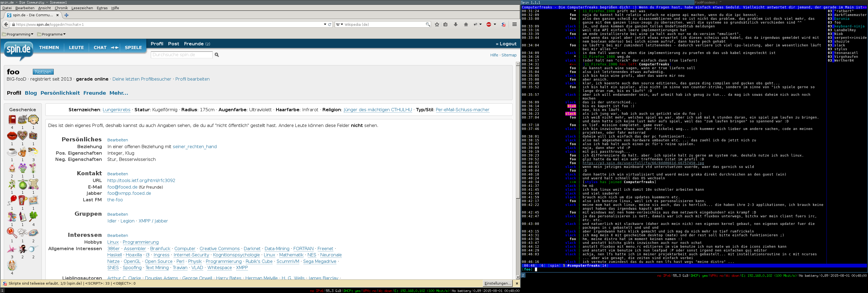868x293 pixels.
Task: Switch to the Persönlichkeit profile tab
Action: [x=60, y=93]
